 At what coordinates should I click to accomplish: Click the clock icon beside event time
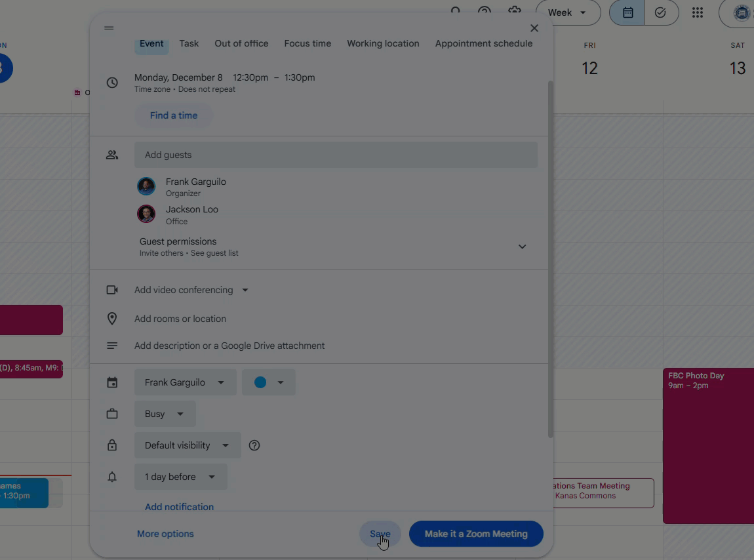[112, 82]
